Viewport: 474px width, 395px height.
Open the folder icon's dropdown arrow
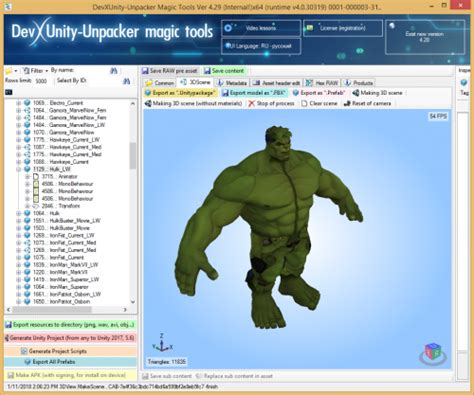pos(16,71)
